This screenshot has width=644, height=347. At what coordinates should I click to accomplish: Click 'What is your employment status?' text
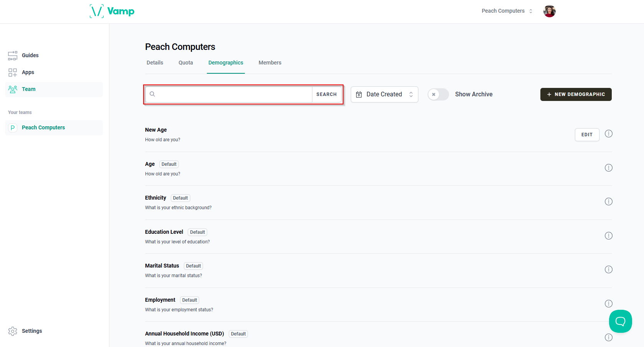pyautogui.click(x=179, y=310)
